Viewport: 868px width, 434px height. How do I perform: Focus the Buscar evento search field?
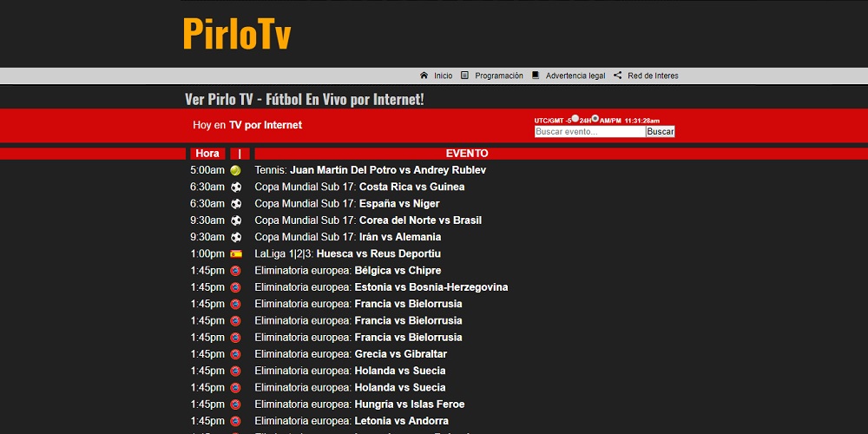coord(590,132)
